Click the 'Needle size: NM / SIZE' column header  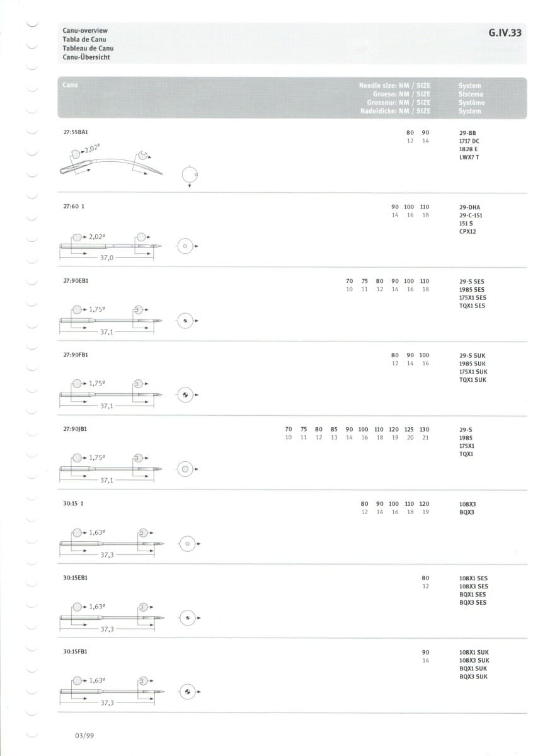tap(395, 85)
